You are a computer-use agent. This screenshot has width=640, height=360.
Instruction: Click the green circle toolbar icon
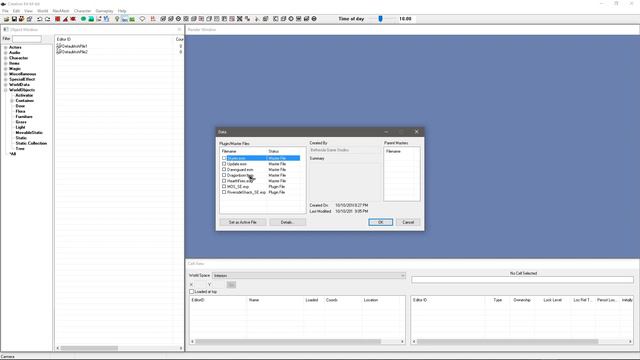click(83, 19)
